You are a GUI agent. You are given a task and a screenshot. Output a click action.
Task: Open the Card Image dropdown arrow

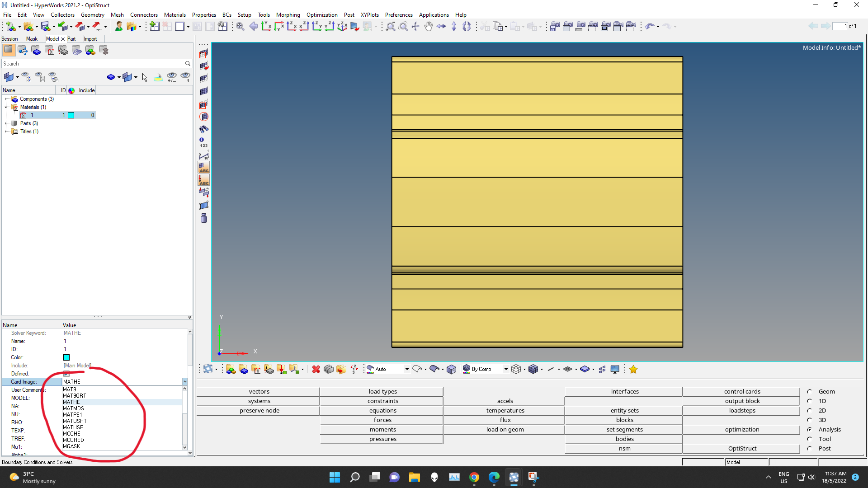[184, 382]
